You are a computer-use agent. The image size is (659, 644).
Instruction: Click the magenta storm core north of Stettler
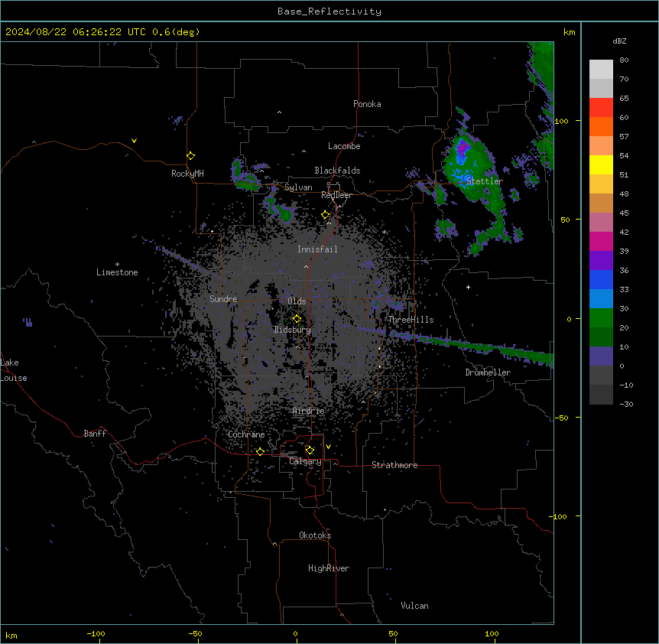click(x=463, y=148)
